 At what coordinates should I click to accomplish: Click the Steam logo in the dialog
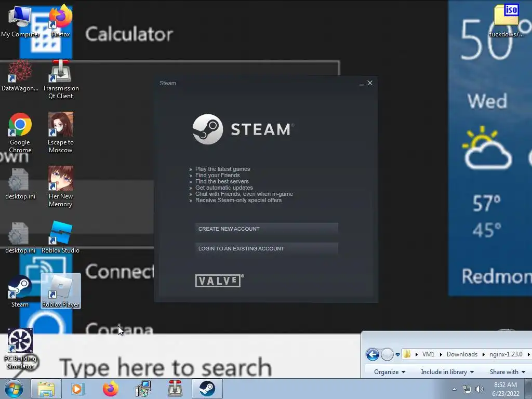click(x=243, y=129)
